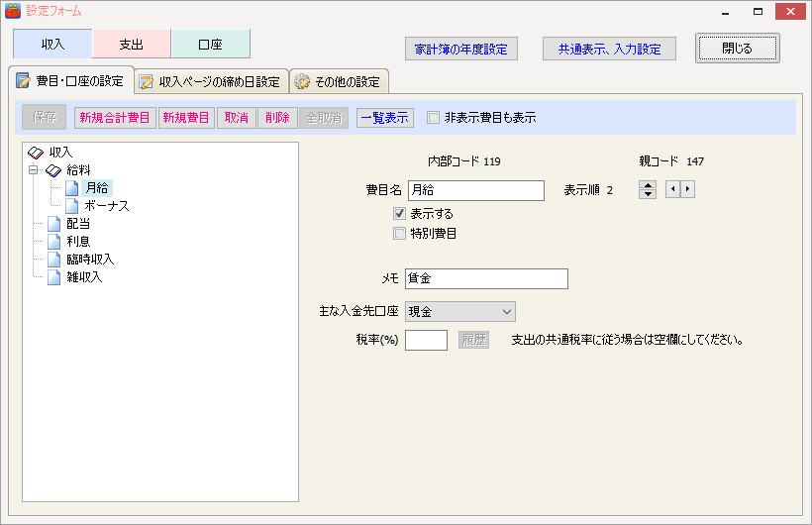The height and width of the screenshot is (525, 812).
Task: Maximize the 設定フォーム window
Action: coord(758,12)
